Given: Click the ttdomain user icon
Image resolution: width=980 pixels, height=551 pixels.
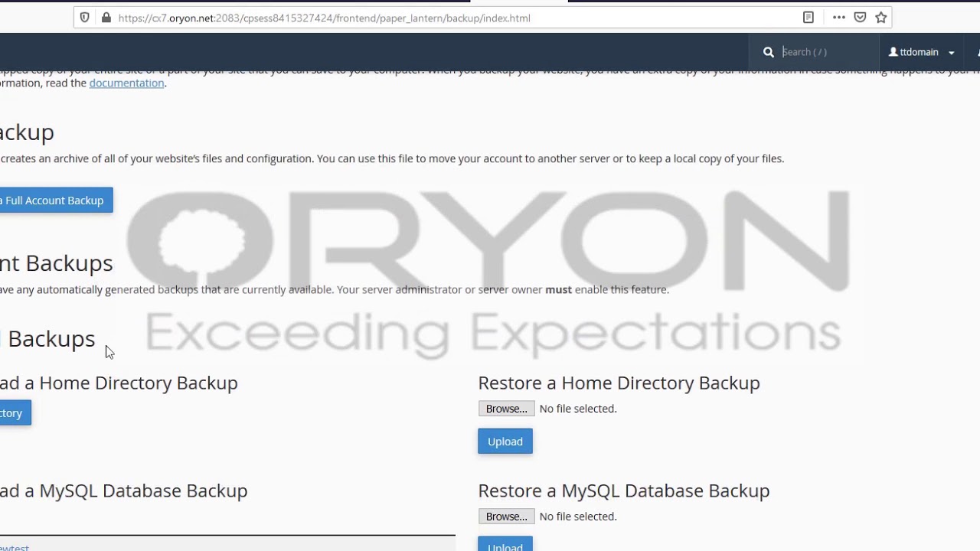Looking at the screenshot, I should click(893, 52).
